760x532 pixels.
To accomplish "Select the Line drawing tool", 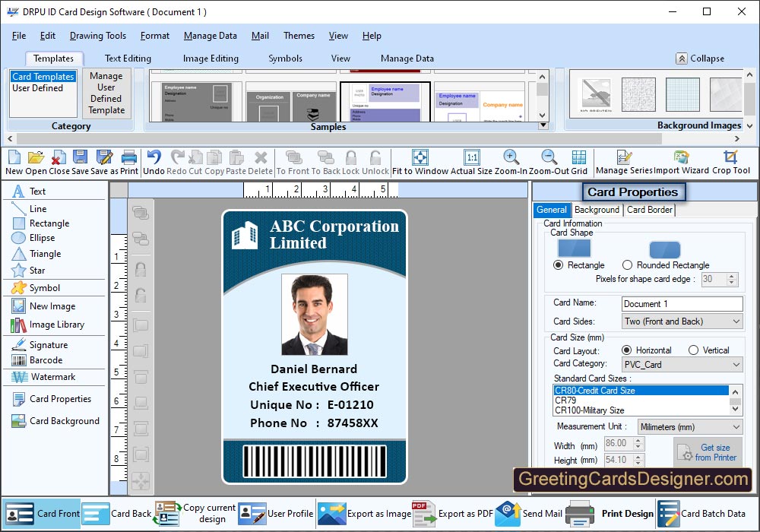I will [x=30, y=209].
